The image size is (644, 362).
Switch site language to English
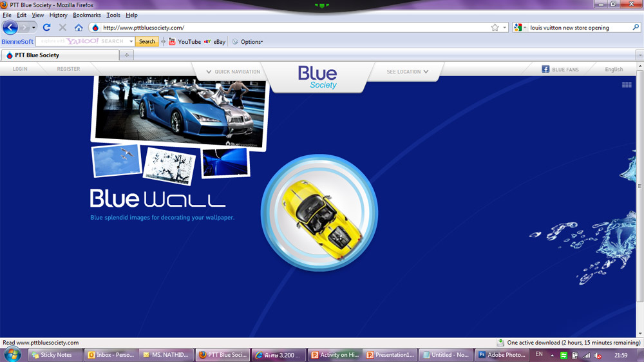click(x=614, y=70)
